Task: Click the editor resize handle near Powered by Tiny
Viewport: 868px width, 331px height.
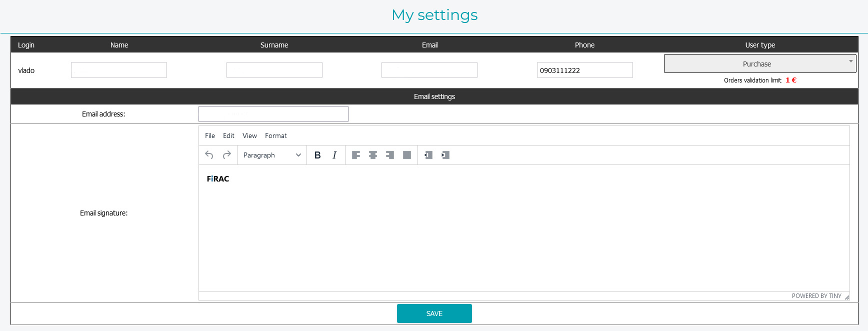Action: pos(846,297)
